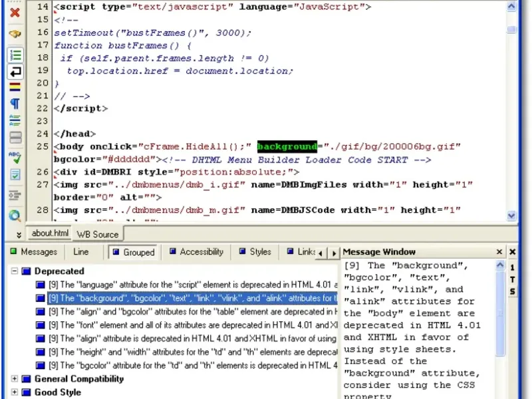Select the "bgcolor" for "td" and "th" message
The height and width of the screenshot is (399, 532).
pos(193,365)
